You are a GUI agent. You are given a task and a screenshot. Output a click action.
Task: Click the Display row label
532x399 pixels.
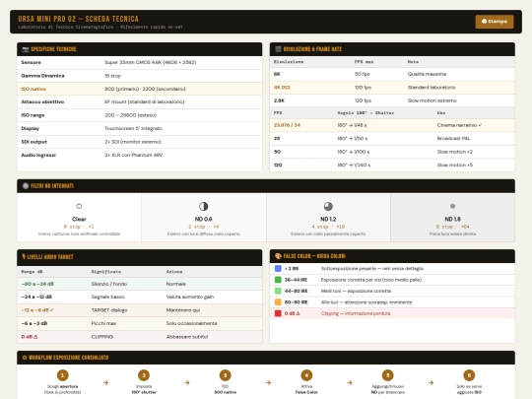point(31,129)
